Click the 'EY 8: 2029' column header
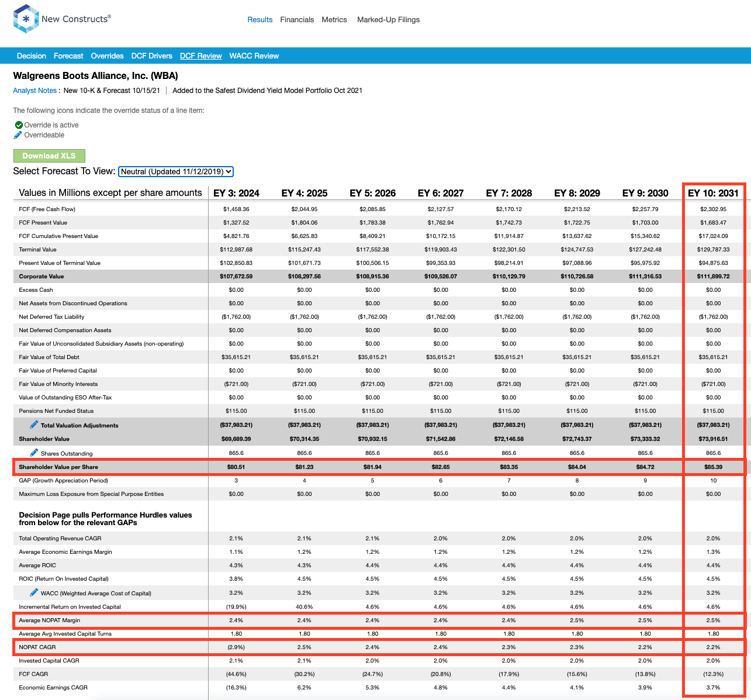This screenshot has width=751, height=700. click(577, 193)
